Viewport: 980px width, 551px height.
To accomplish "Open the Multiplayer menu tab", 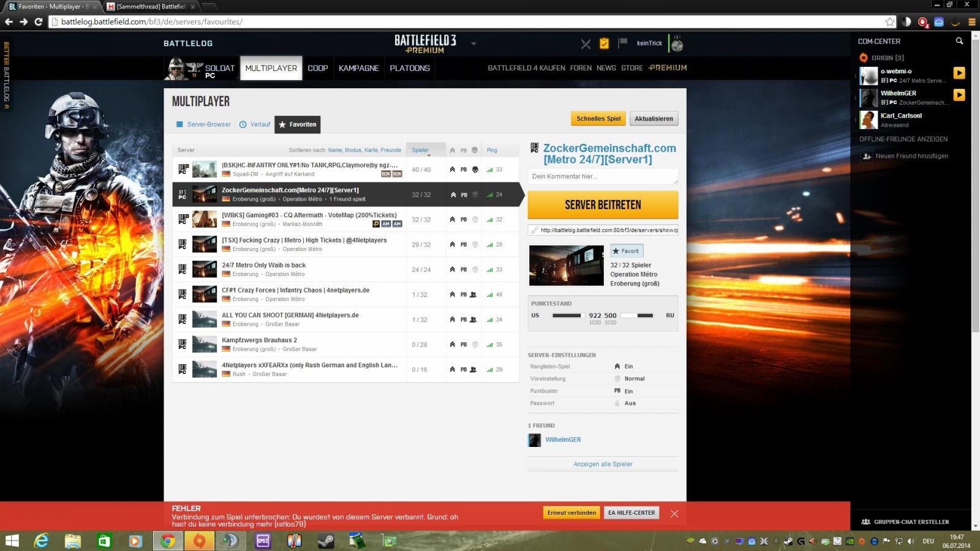I will pos(271,69).
